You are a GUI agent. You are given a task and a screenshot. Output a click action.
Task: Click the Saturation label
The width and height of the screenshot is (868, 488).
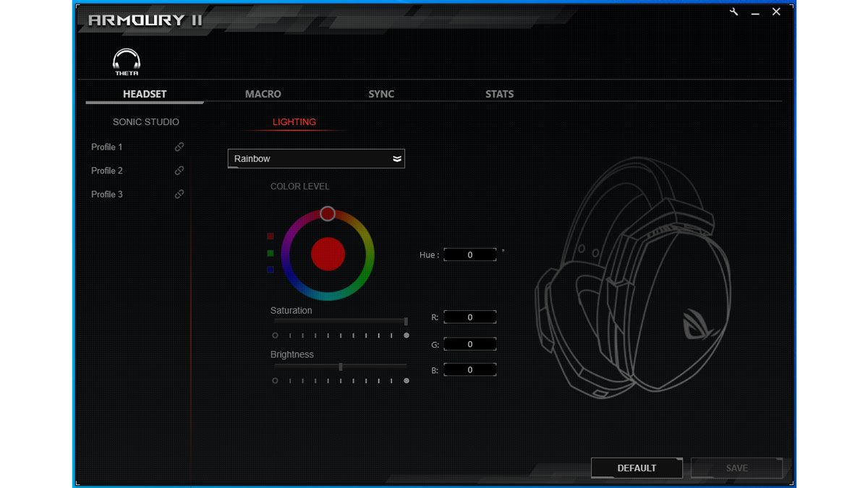(292, 311)
